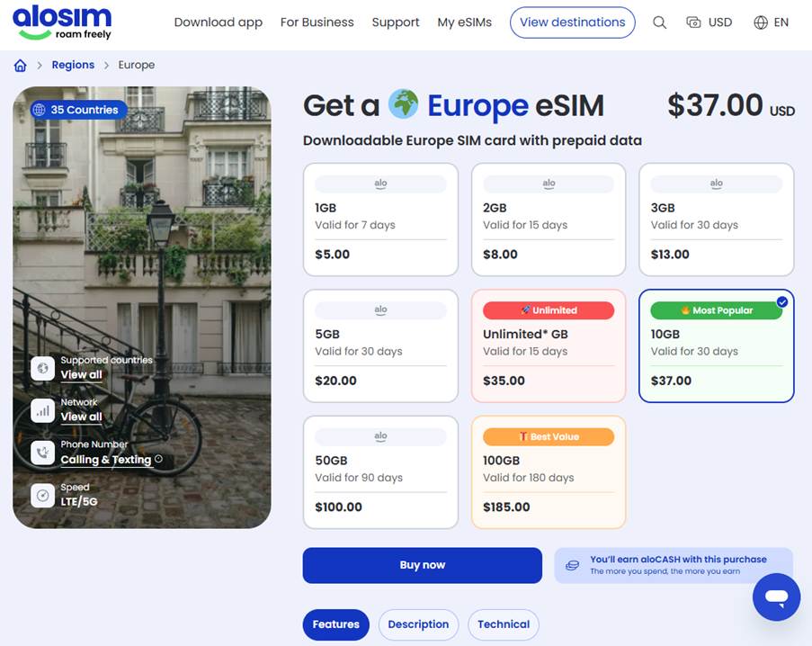Click the Calling & Texting info icon
This screenshot has width=812, height=646.
(159, 459)
